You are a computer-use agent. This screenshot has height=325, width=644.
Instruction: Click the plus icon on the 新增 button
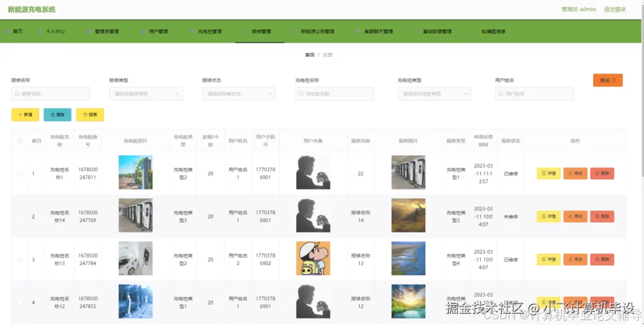(20, 114)
